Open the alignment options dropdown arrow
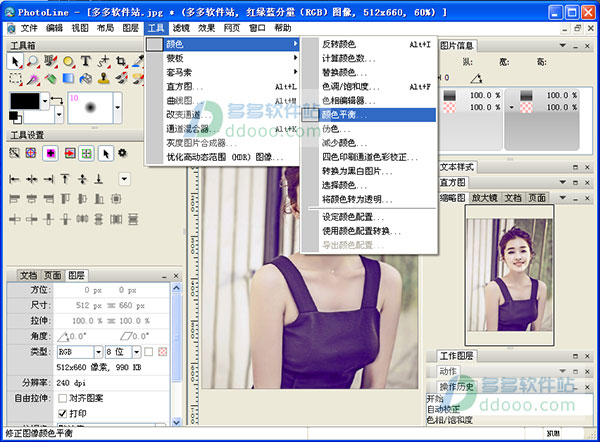The width and height of the screenshot is (600, 442). click(124, 179)
